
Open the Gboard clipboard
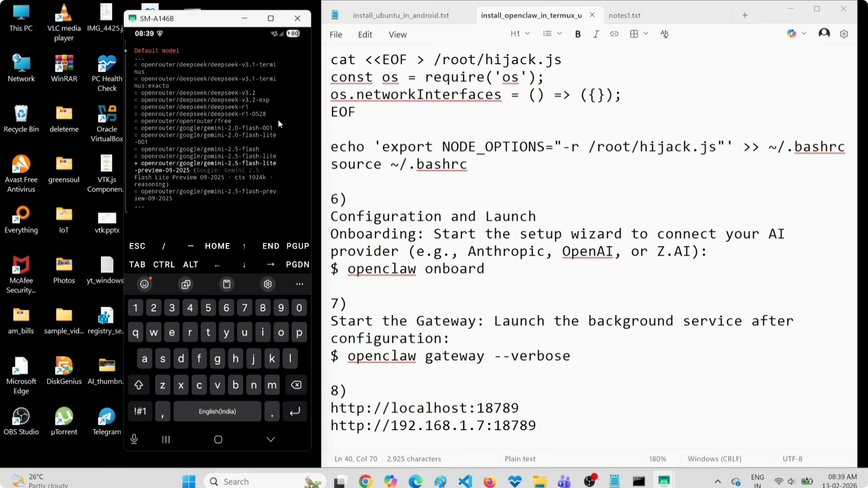click(x=226, y=284)
